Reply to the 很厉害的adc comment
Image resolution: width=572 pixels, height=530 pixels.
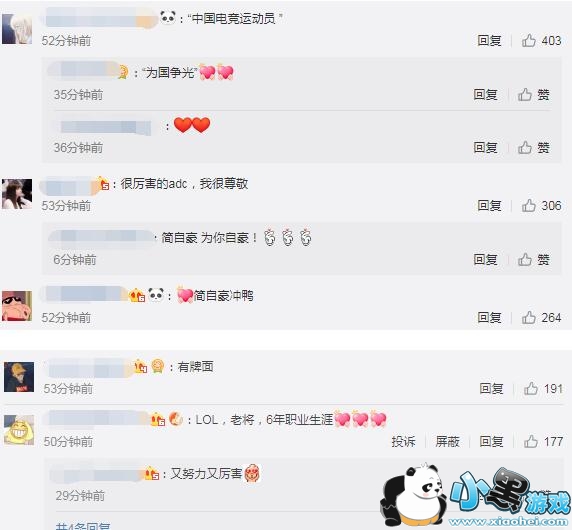click(x=489, y=206)
